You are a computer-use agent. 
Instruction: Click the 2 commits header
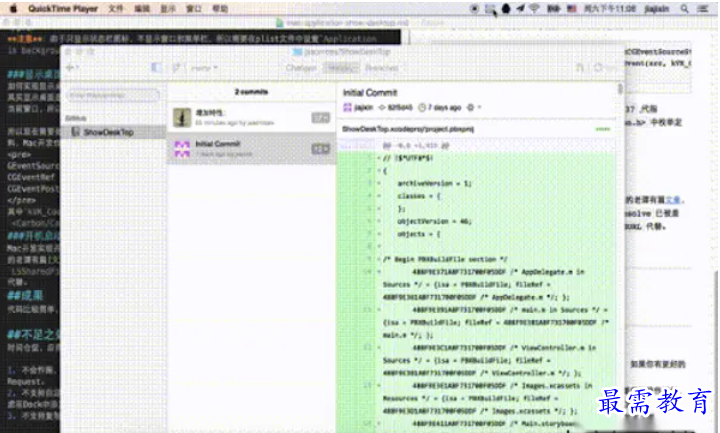[251, 92]
